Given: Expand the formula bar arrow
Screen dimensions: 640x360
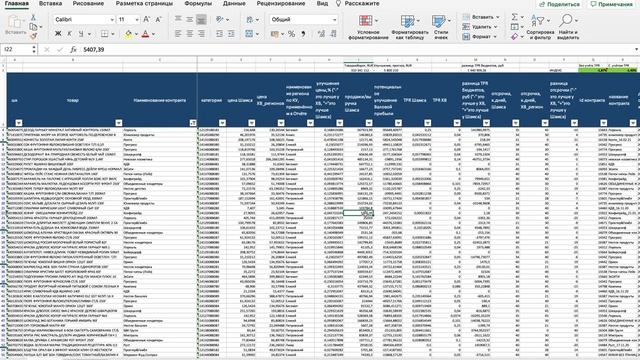Looking at the screenshot, I should coord(636,49).
